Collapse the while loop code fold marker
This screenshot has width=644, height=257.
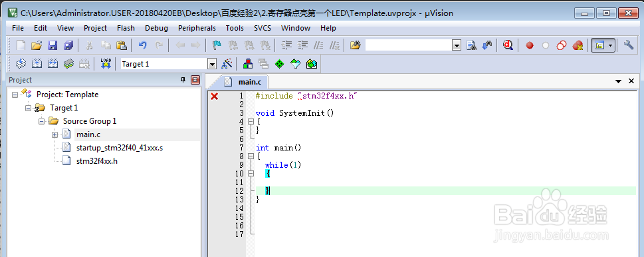click(x=251, y=174)
